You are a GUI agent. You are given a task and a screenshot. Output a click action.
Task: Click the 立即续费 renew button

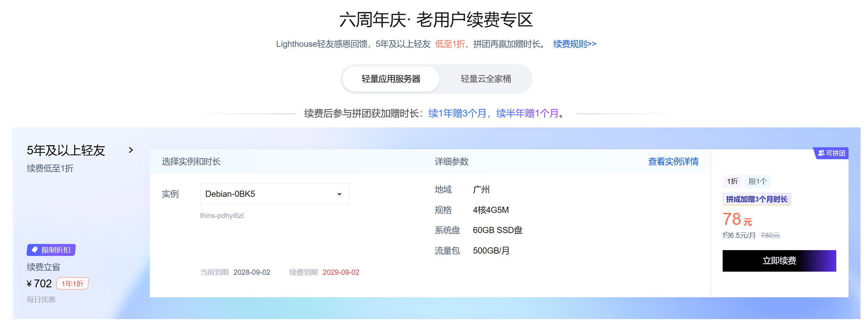(x=779, y=261)
